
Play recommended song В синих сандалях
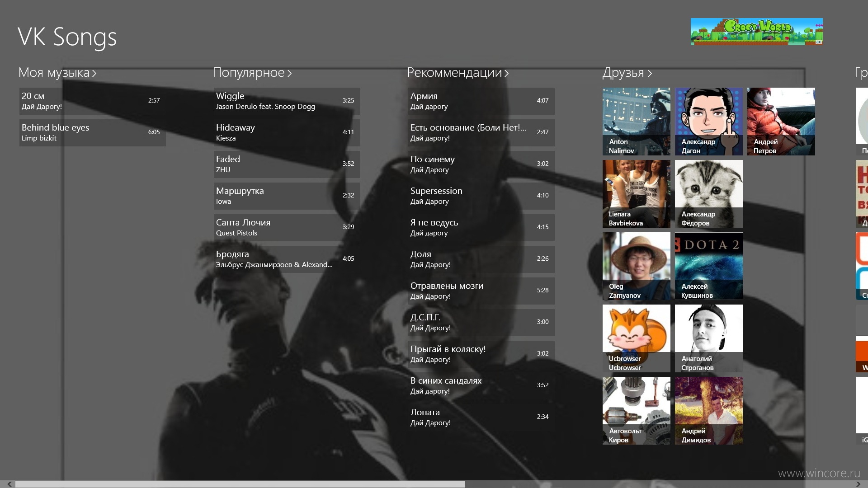pyautogui.click(x=481, y=385)
